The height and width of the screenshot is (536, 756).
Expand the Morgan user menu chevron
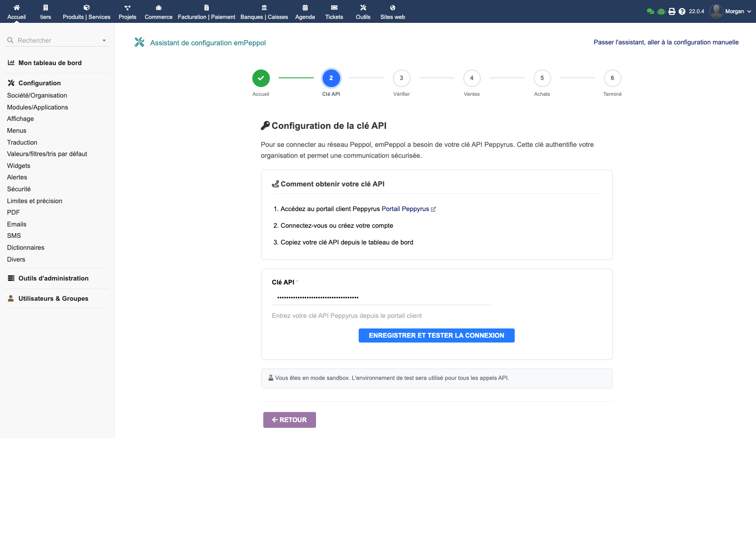coord(749,11)
